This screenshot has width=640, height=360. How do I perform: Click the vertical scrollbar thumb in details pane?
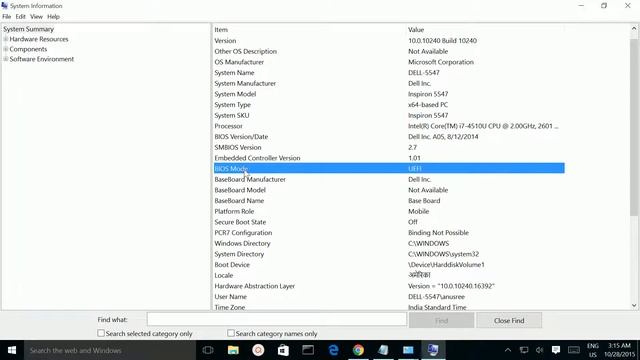coord(634,127)
